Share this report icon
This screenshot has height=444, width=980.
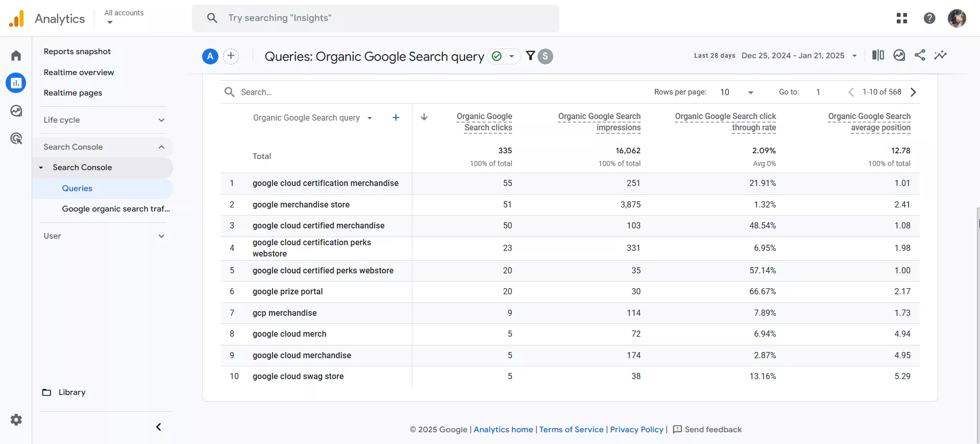[x=920, y=55]
